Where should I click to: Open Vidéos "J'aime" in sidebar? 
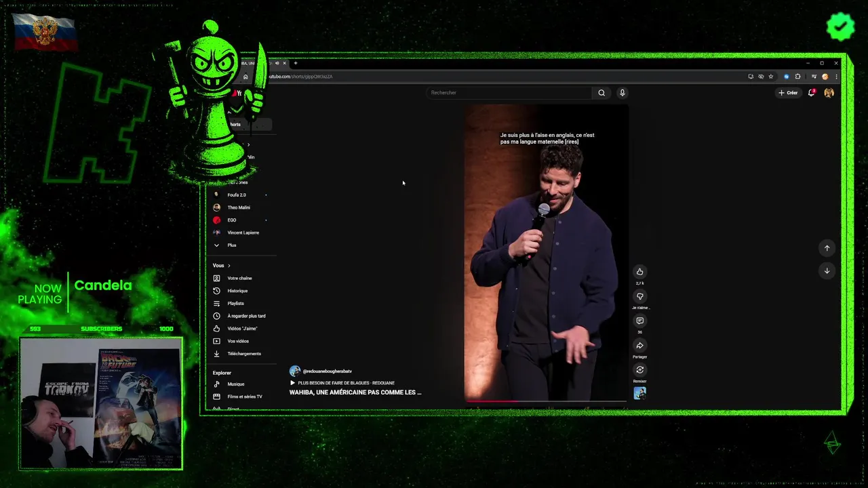(x=241, y=329)
